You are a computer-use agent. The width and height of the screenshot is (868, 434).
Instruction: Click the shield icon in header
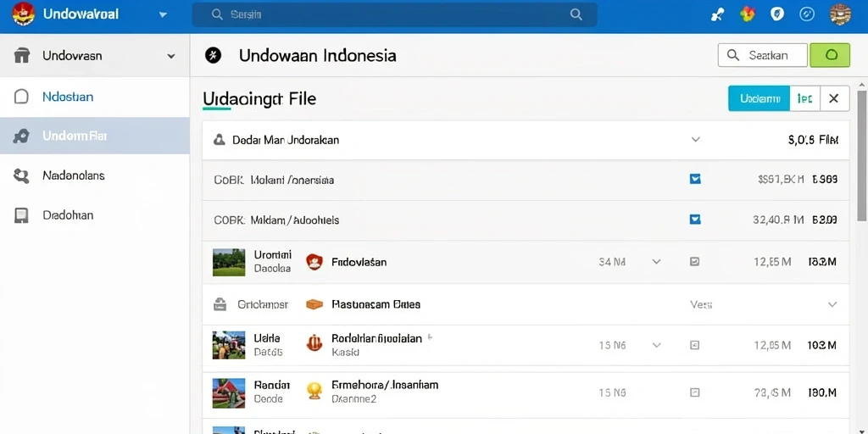pos(777,14)
